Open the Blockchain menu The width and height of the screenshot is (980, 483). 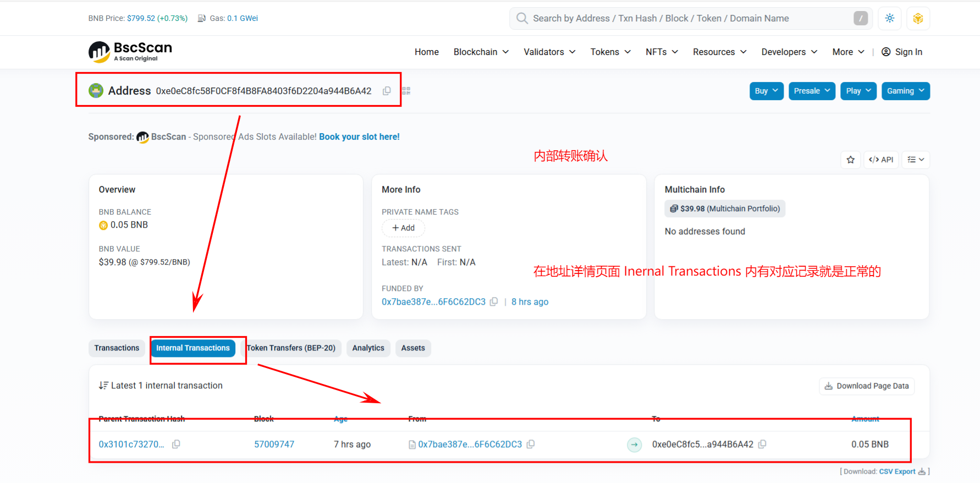point(481,52)
